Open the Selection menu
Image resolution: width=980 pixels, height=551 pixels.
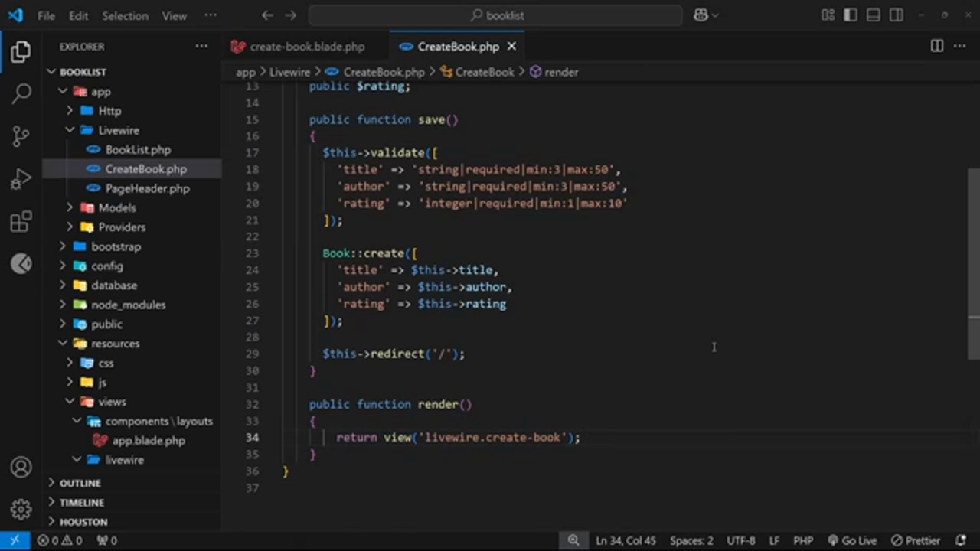point(125,15)
